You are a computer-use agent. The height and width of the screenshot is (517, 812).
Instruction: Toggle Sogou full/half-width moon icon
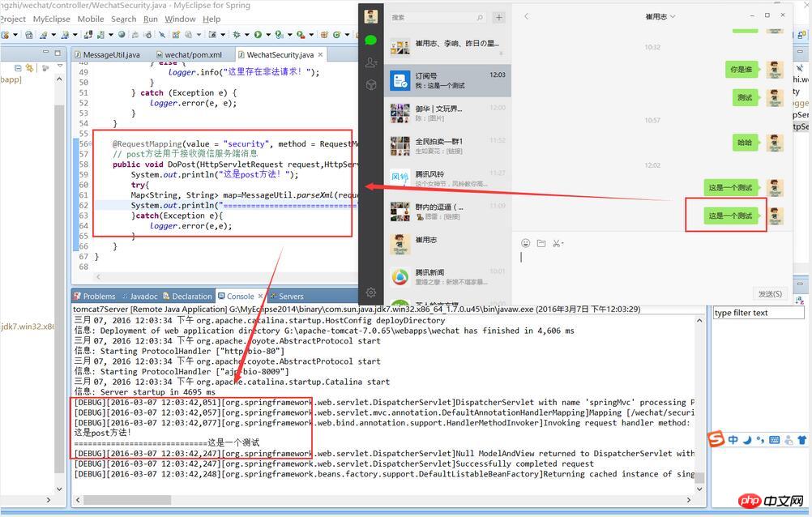pos(746,440)
